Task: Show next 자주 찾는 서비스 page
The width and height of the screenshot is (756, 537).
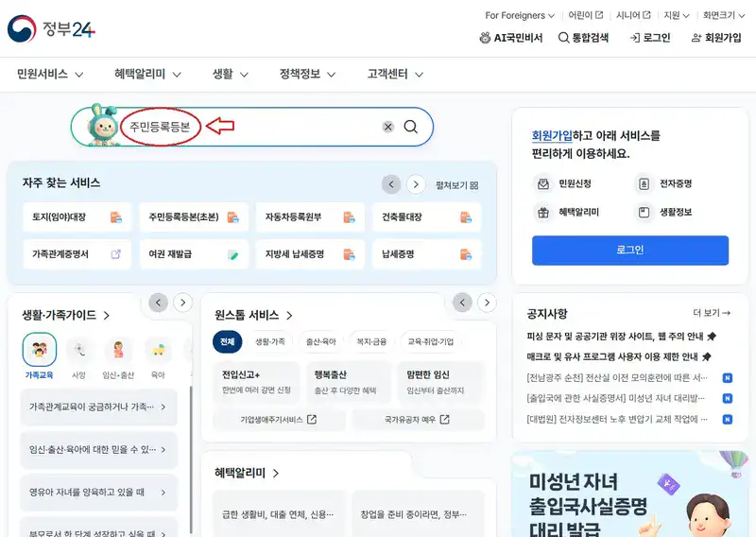Action: [x=416, y=184]
